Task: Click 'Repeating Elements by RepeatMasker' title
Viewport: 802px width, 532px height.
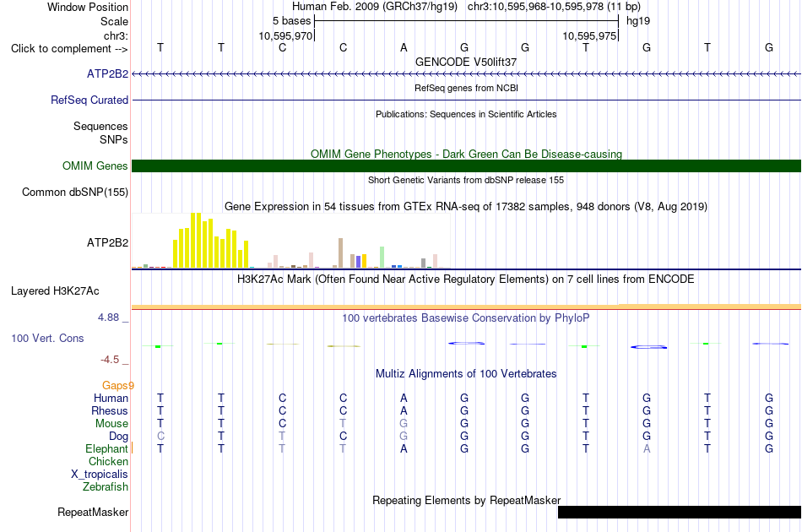Action: pos(466,500)
